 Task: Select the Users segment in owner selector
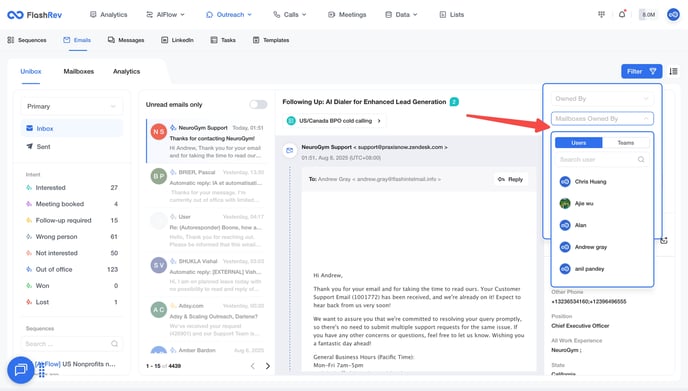578,143
